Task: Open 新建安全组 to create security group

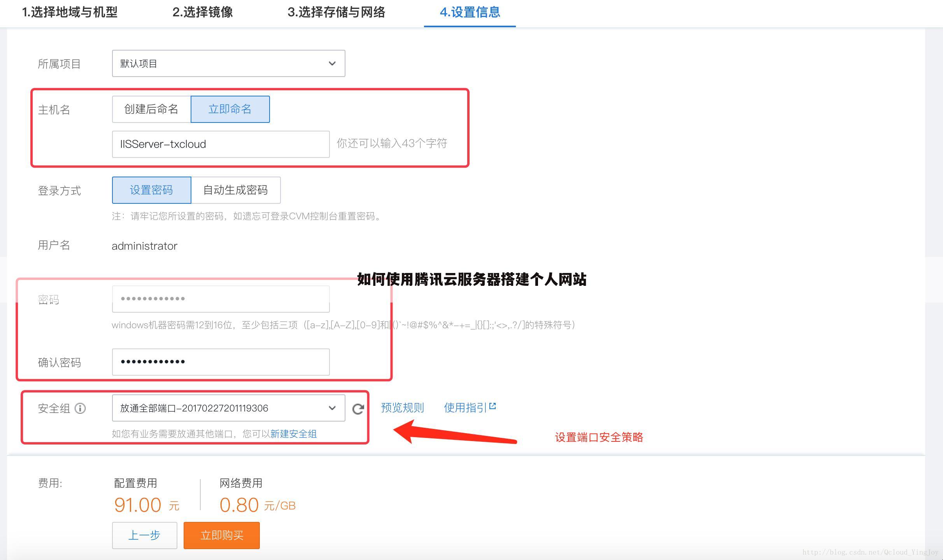Action: (294, 434)
